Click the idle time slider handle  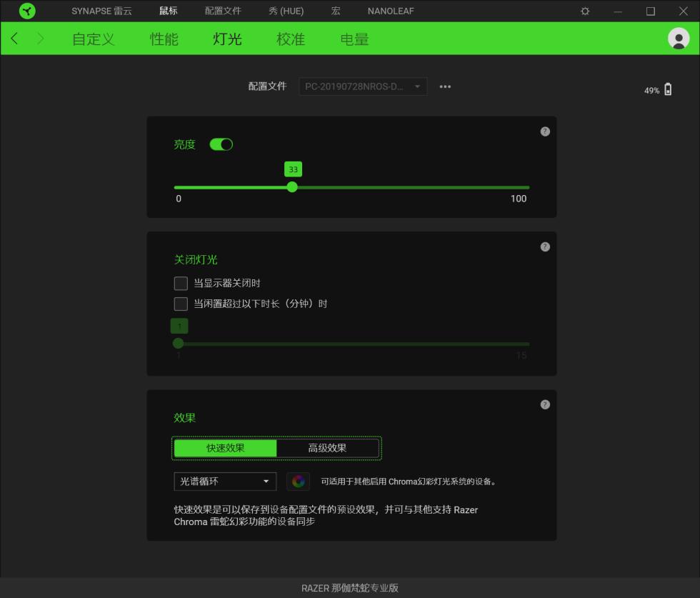pos(178,343)
